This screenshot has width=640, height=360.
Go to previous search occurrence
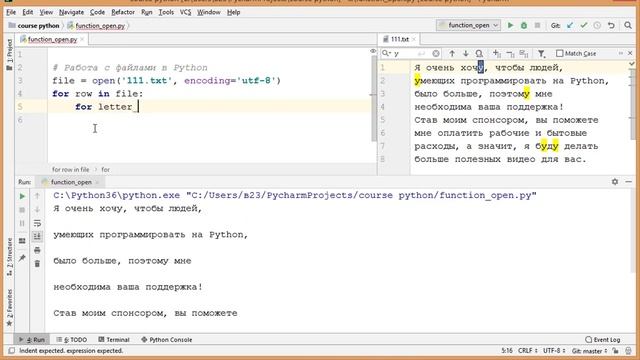point(452,53)
